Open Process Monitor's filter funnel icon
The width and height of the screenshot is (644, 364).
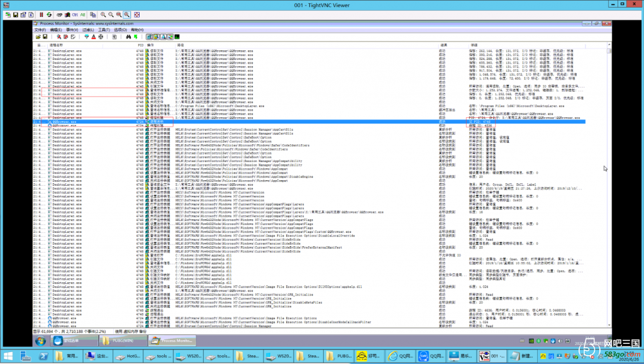(x=87, y=37)
